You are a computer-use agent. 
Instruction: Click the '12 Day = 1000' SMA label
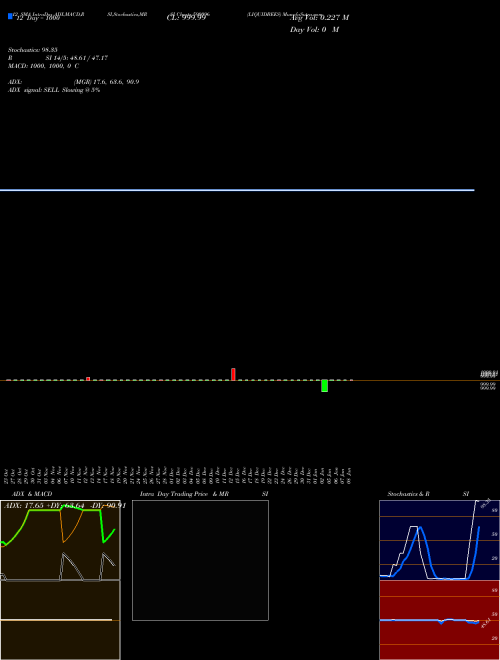click(38, 19)
